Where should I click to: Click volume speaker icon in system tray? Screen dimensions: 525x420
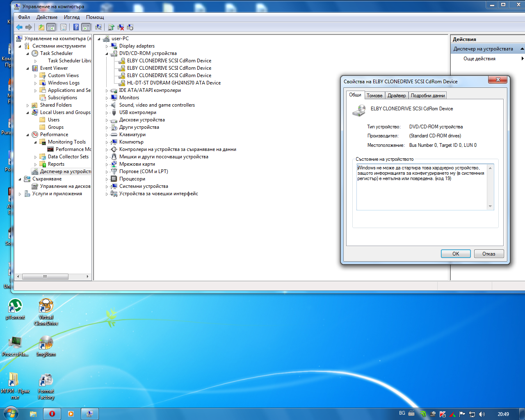tap(482, 414)
